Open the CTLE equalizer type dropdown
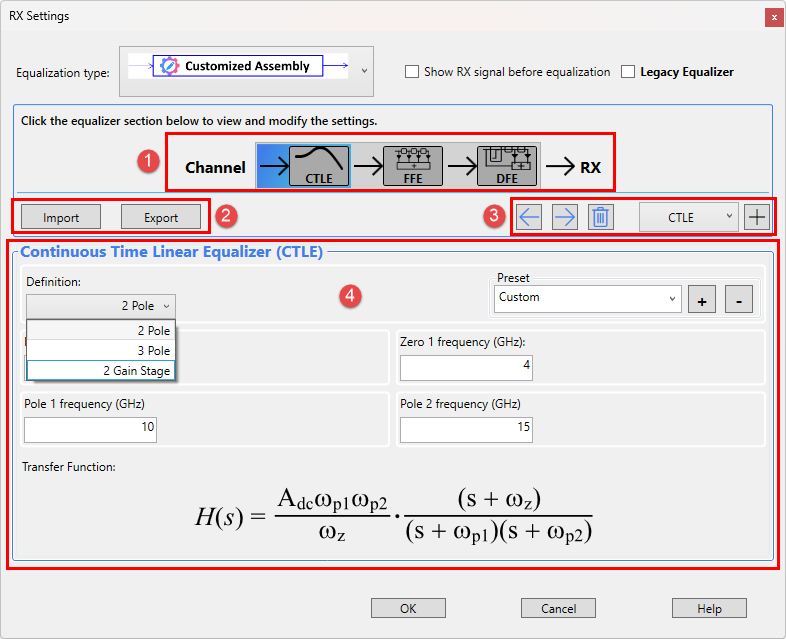The width and height of the screenshot is (786, 639). (x=688, y=217)
